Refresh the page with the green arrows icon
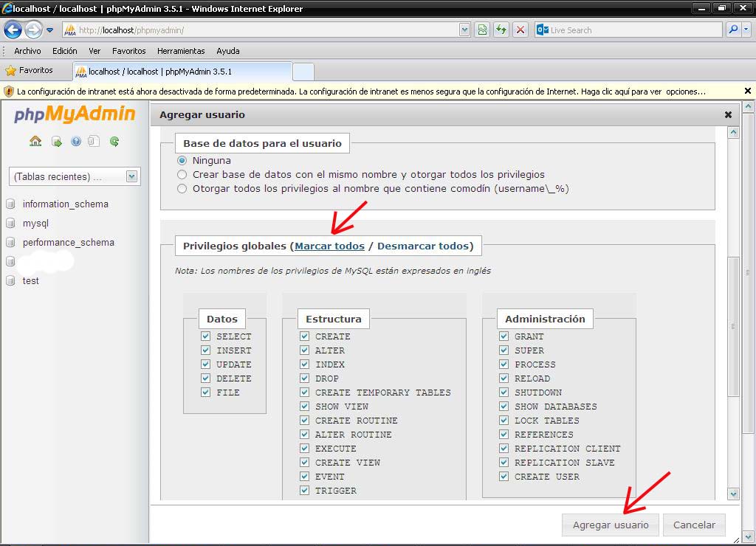Viewport: 756px width, 546px height. (x=501, y=30)
